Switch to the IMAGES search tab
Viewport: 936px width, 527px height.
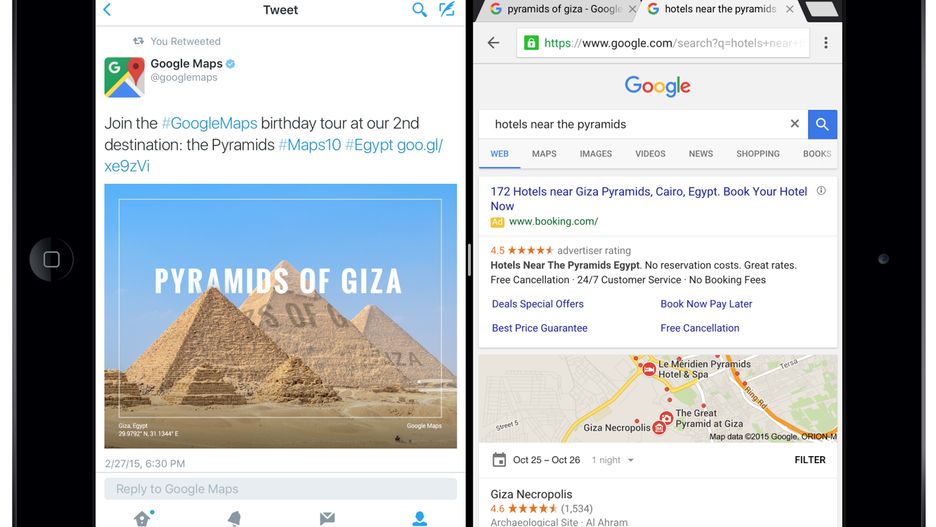point(596,154)
